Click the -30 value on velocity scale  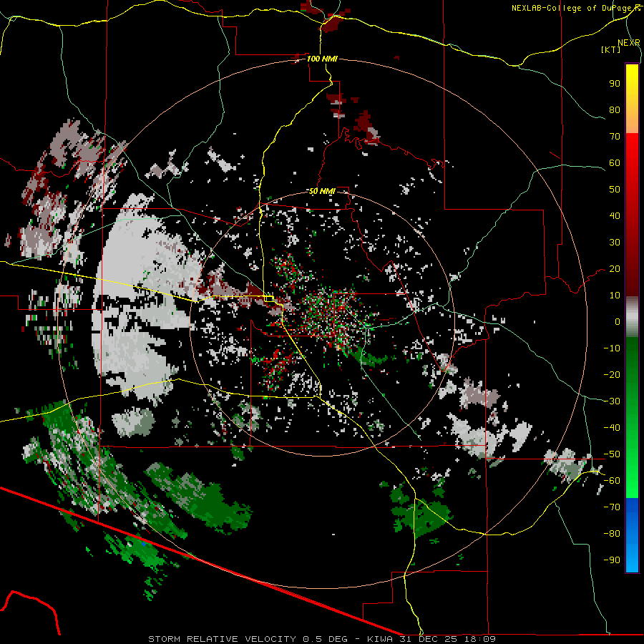[612, 401]
